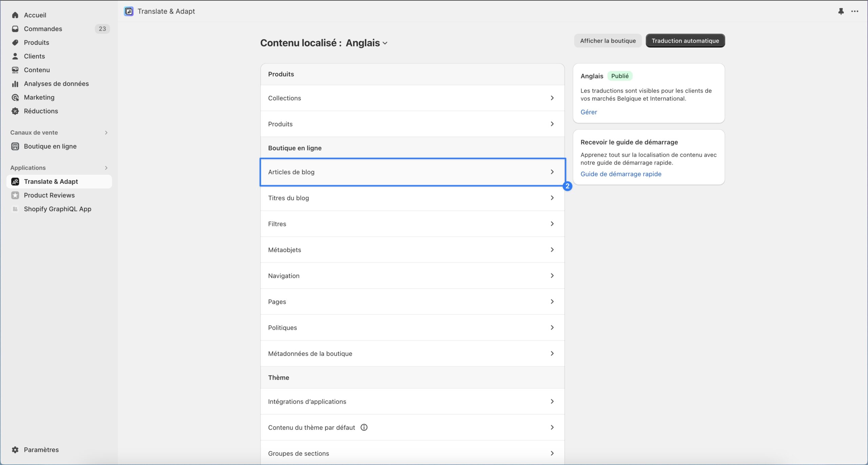Click the chevron on the Pages row
This screenshot has width=868, height=465.
click(552, 302)
